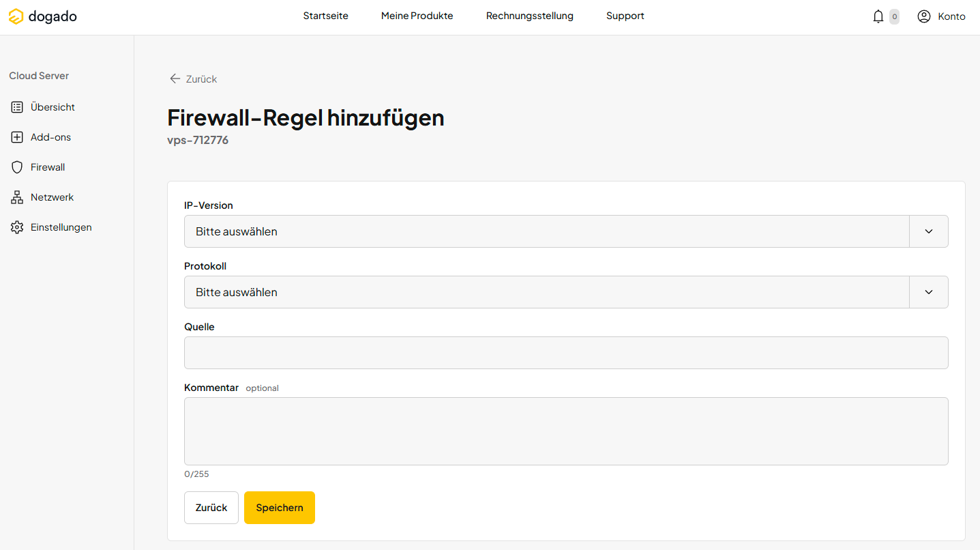The width and height of the screenshot is (980, 550).
Task: Click the back arrow icon above heading
Action: click(x=175, y=79)
